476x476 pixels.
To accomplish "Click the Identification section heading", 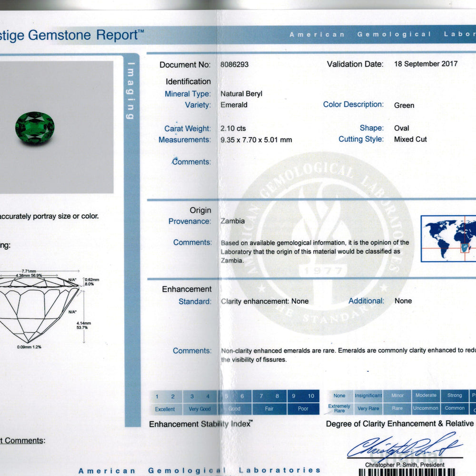I will (188, 82).
